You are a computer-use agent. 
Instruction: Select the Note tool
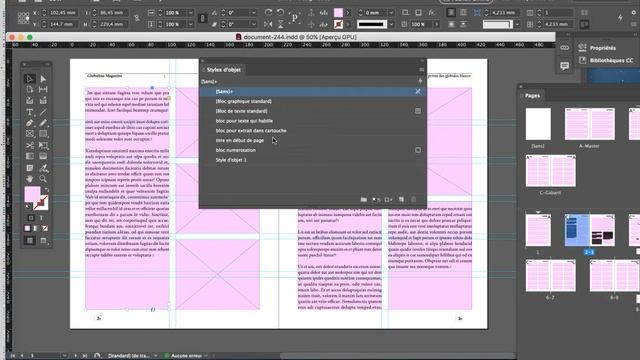tap(30, 168)
